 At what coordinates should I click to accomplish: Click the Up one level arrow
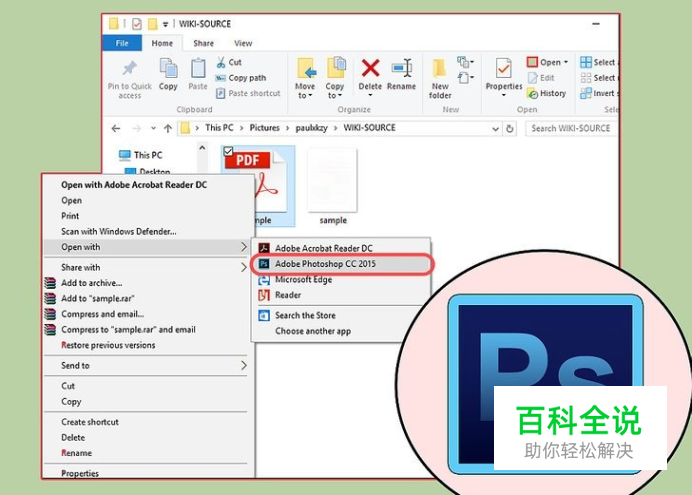click(x=168, y=128)
